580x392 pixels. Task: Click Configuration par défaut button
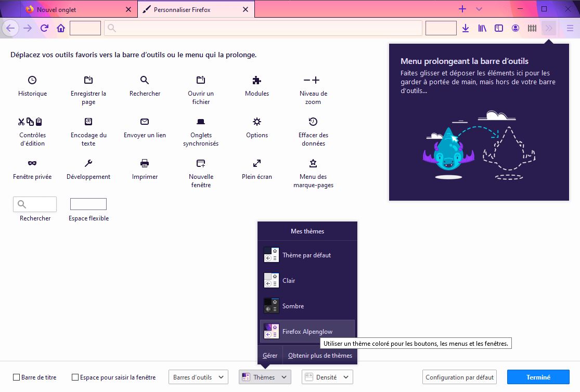(x=459, y=377)
